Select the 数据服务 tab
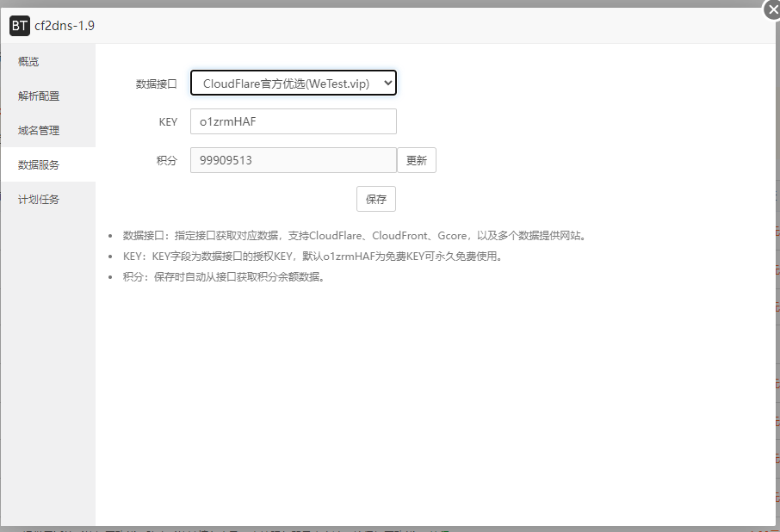 click(x=48, y=164)
